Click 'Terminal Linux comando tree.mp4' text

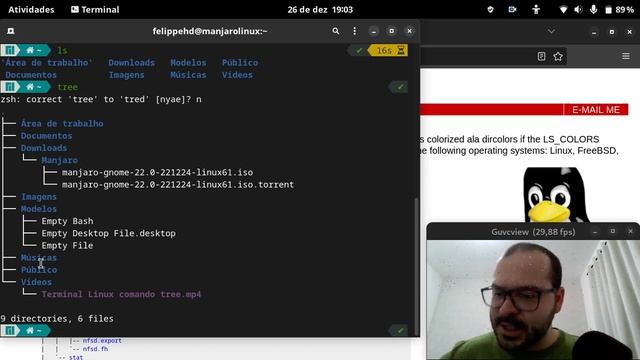[x=121, y=294]
